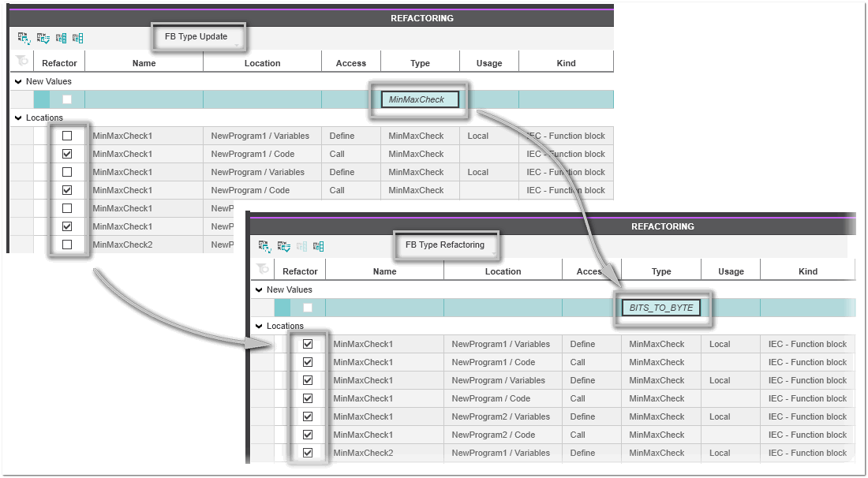This screenshot has width=868, height=478.
Task: Click the first toolbar icon with blue arrow in FB Type Refactoring panel
Action: 264,246
